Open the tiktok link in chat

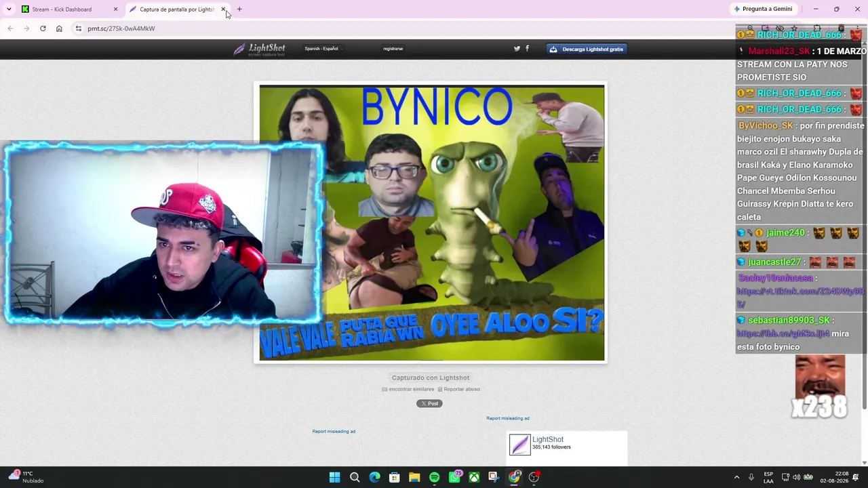click(x=800, y=298)
